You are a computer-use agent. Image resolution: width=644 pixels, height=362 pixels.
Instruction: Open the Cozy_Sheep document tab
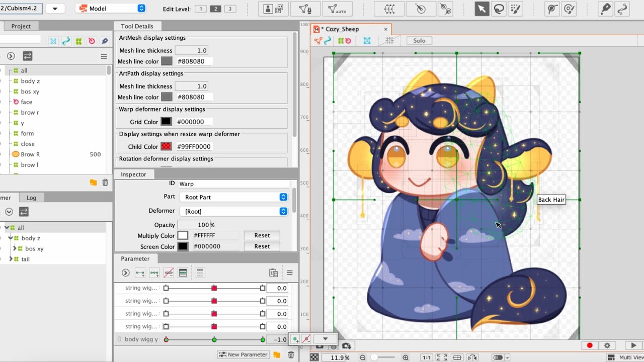tap(351, 29)
